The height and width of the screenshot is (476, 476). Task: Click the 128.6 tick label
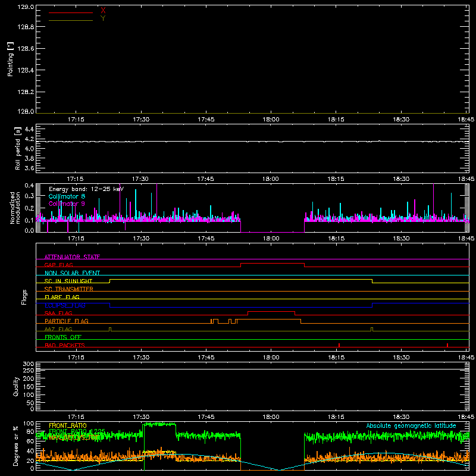[26, 49]
